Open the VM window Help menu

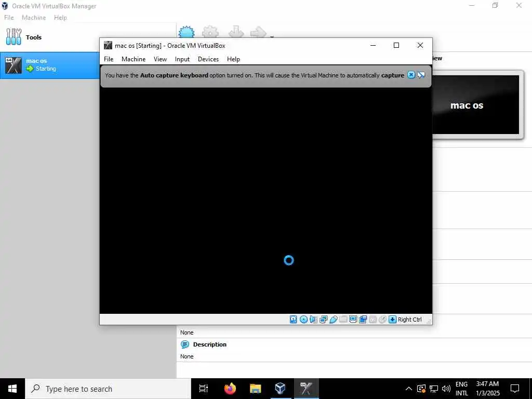pos(233,59)
